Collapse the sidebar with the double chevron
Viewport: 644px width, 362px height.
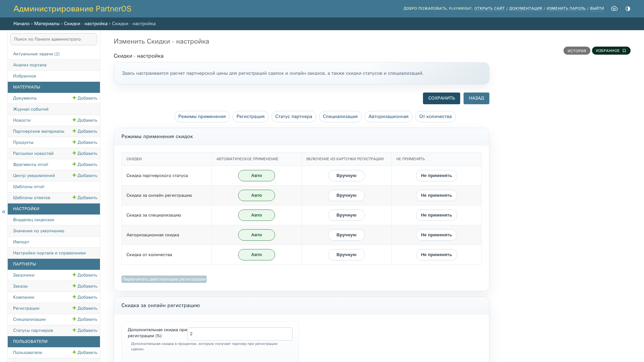4,212
